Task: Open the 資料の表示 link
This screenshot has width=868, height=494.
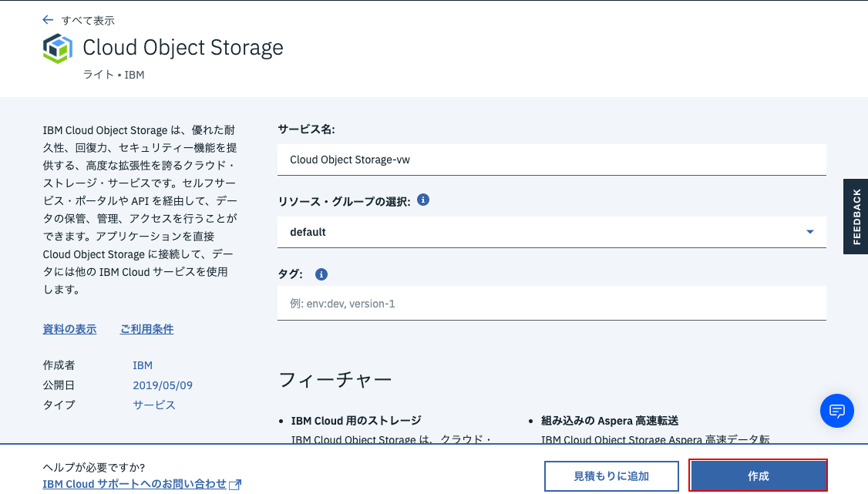Action: coord(69,329)
